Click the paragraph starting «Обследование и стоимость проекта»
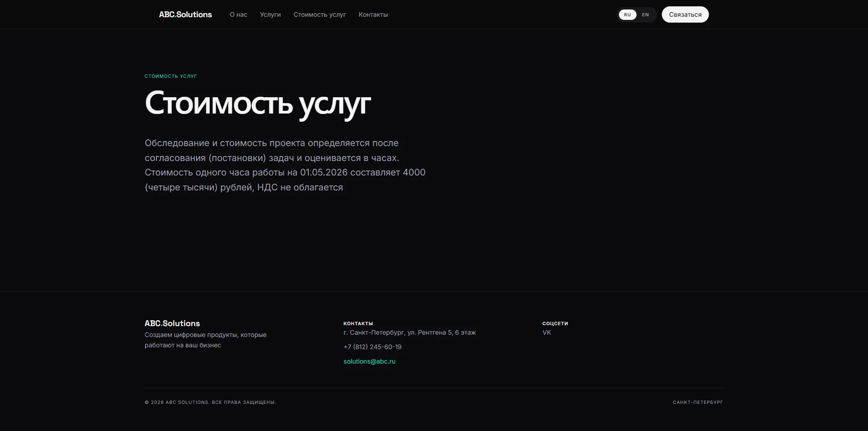This screenshot has width=868, height=431. (285, 165)
